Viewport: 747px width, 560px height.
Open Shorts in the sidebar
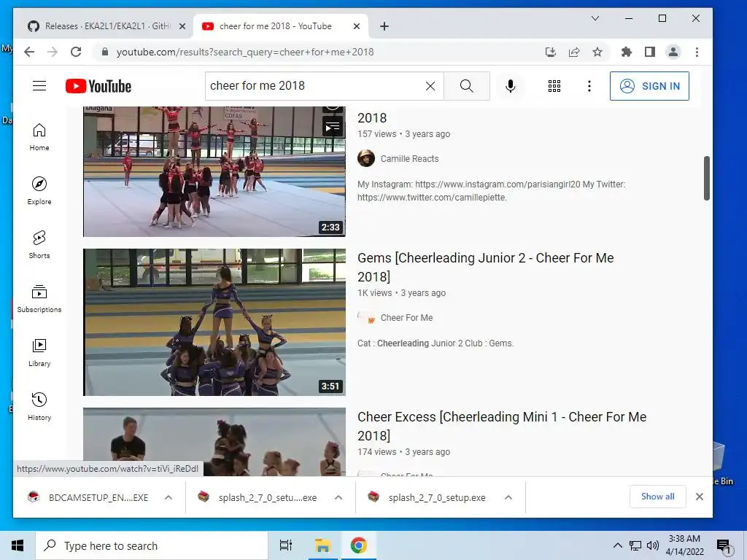39,245
